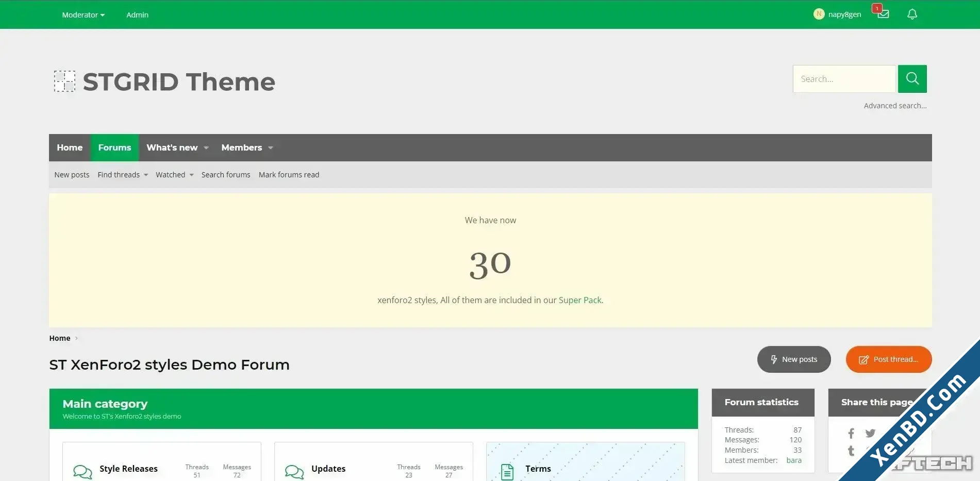Screen dimensions: 980x481
Task: Click the pencil icon in Post thread button
Action: (x=863, y=360)
